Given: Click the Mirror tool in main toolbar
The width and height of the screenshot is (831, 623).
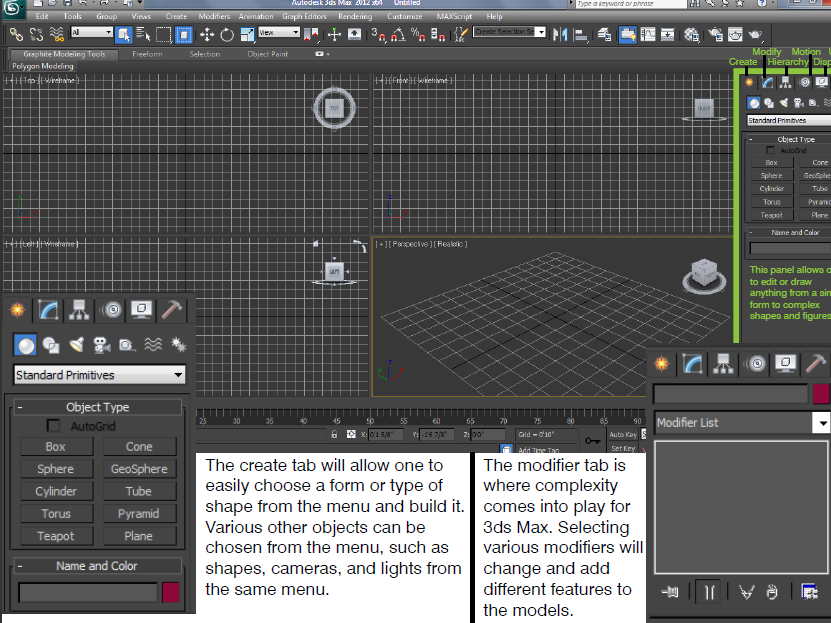Looking at the screenshot, I should (561, 35).
